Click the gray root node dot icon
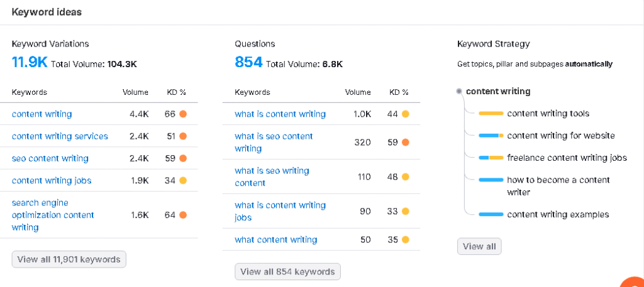This screenshot has width=644, height=287. [459, 92]
